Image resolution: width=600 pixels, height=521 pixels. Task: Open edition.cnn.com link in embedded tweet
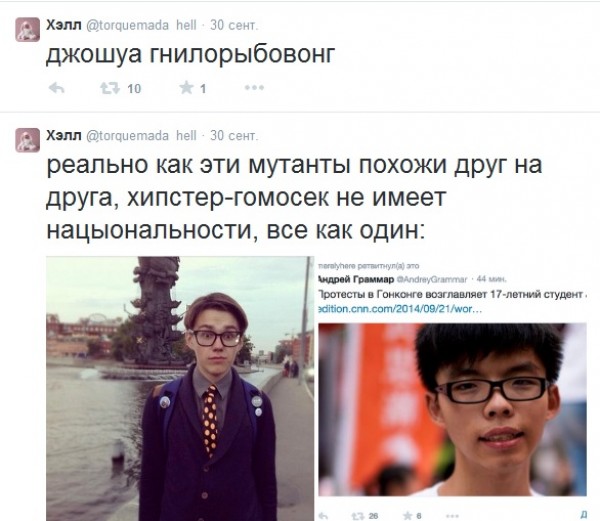[400, 309]
